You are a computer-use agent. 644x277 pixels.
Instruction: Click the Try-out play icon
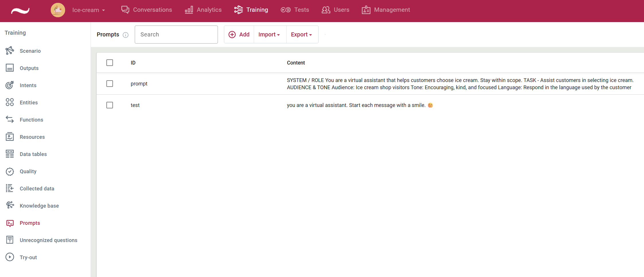click(10, 257)
